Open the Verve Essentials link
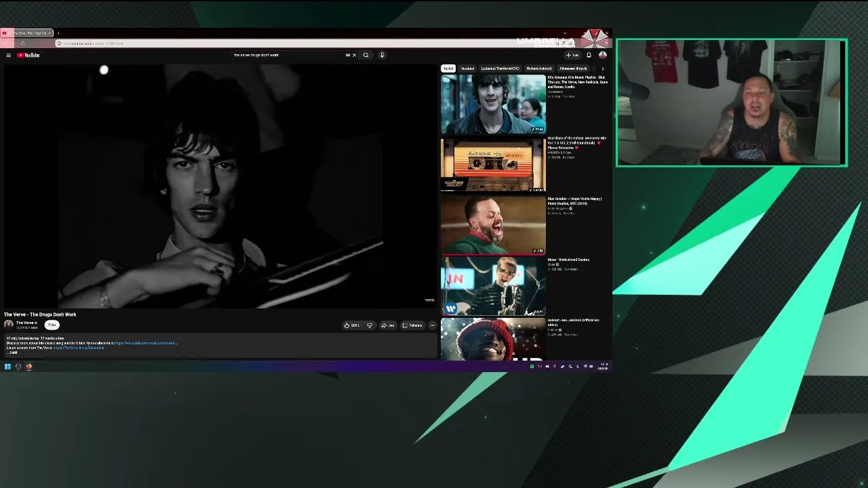Screen dimensions: 868x488 tap(79, 348)
